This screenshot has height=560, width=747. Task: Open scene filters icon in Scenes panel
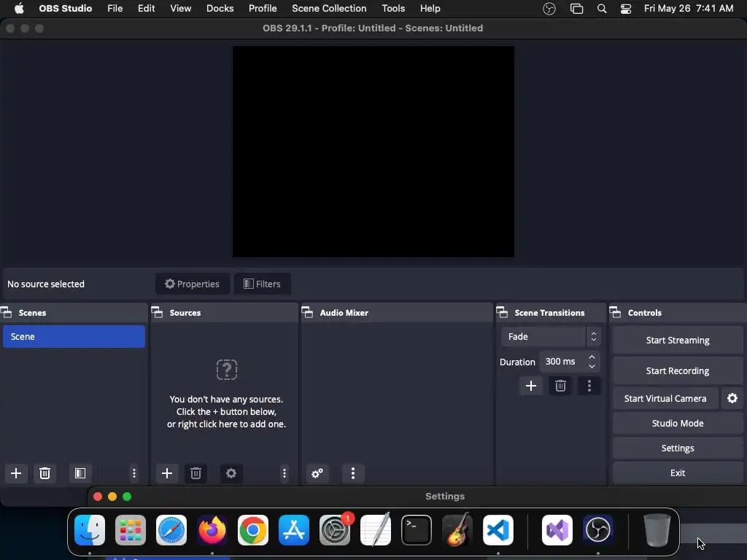coord(80,473)
